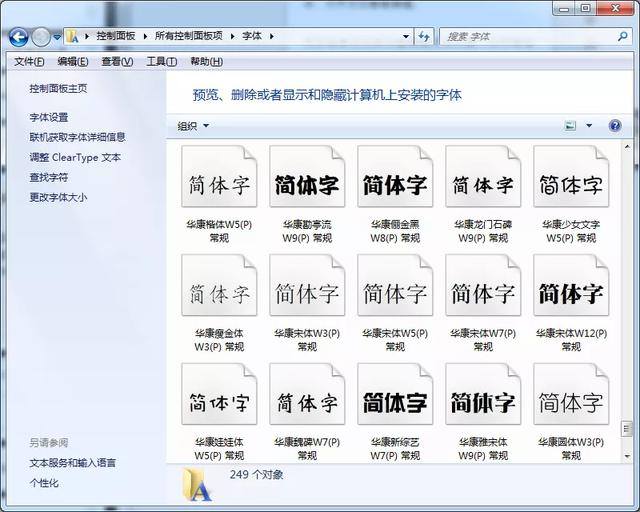Screen dimensions: 640x512
Task: Click the scrollbar up arrow
Action: click(x=627, y=146)
